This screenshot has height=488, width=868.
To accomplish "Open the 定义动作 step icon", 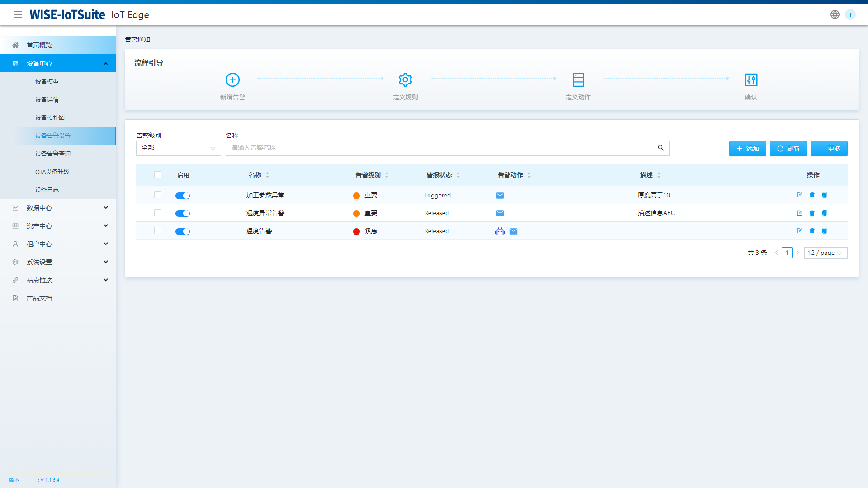I will 578,80.
